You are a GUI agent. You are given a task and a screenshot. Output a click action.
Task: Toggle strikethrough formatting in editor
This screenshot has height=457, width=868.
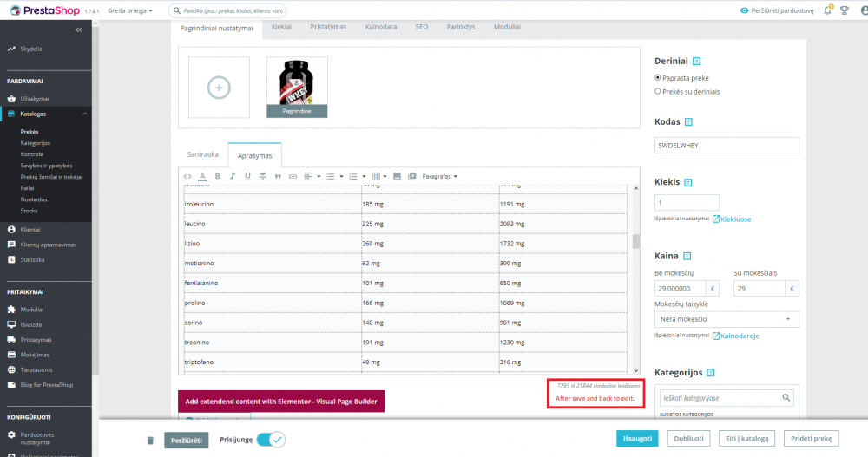[263, 177]
